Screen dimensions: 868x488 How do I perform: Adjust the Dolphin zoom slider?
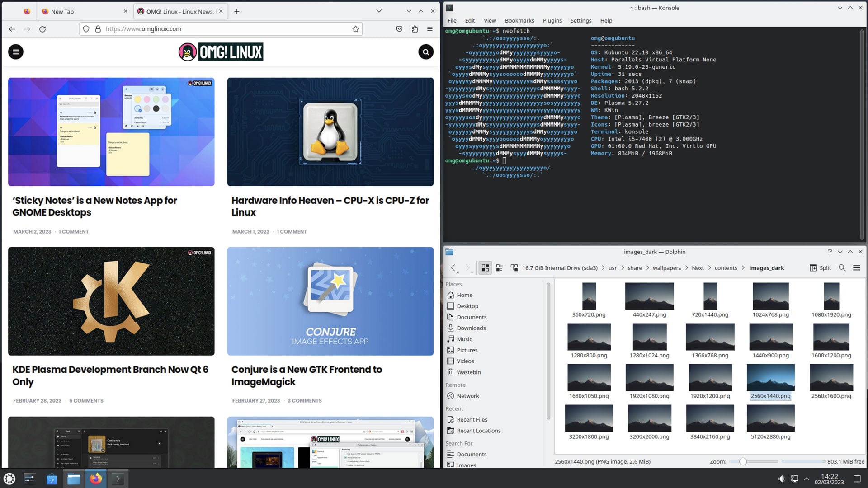743,461
